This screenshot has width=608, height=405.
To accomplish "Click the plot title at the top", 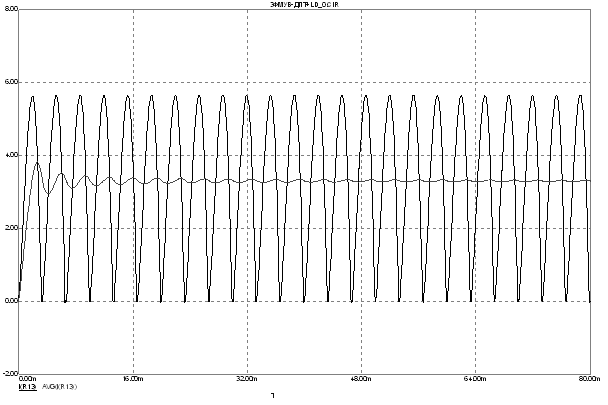I will pos(304,6).
